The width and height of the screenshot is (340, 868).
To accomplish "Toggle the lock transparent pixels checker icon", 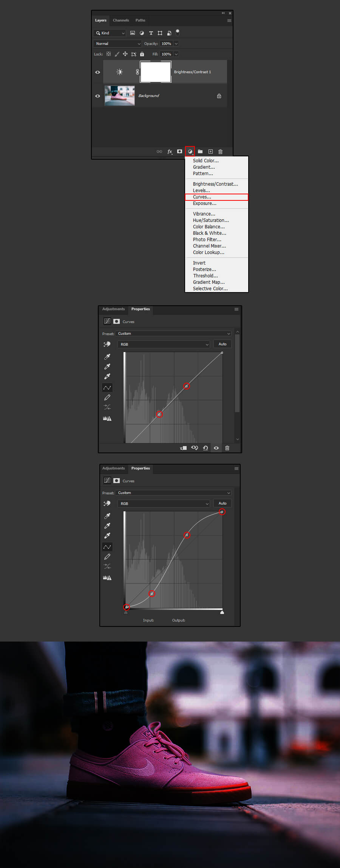I will pyautogui.click(x=108, y=54).
